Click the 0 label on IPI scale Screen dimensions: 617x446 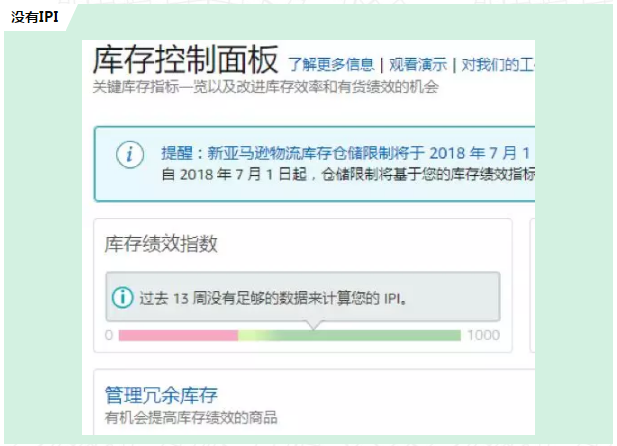coord(109,335)
